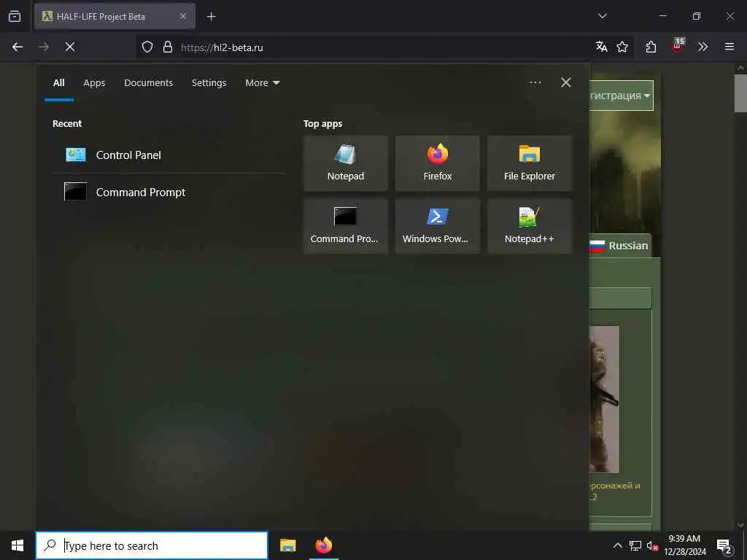Show site security padlock info
The height and width of the screenshot is (560, 747).
click(x=168, y=47)
